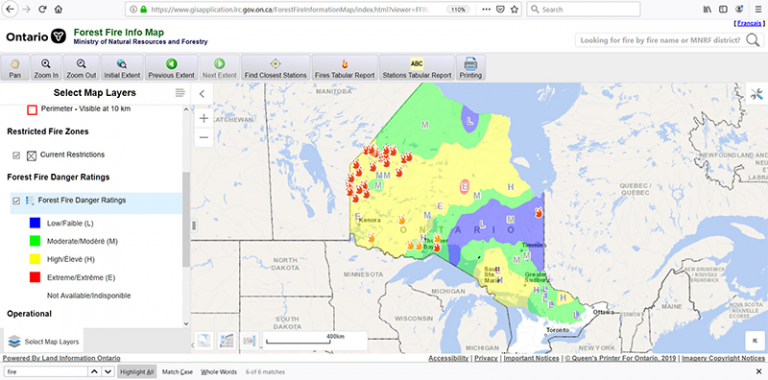Switch language via Français link
The width and height of the screenshot is (768, 380).
point(749,24)
